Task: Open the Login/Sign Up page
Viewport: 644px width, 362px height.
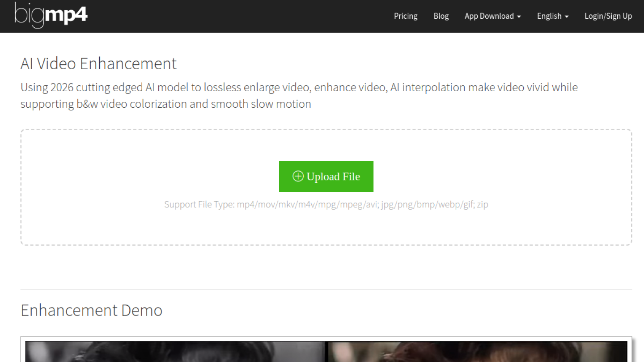Action: [608, 16]
